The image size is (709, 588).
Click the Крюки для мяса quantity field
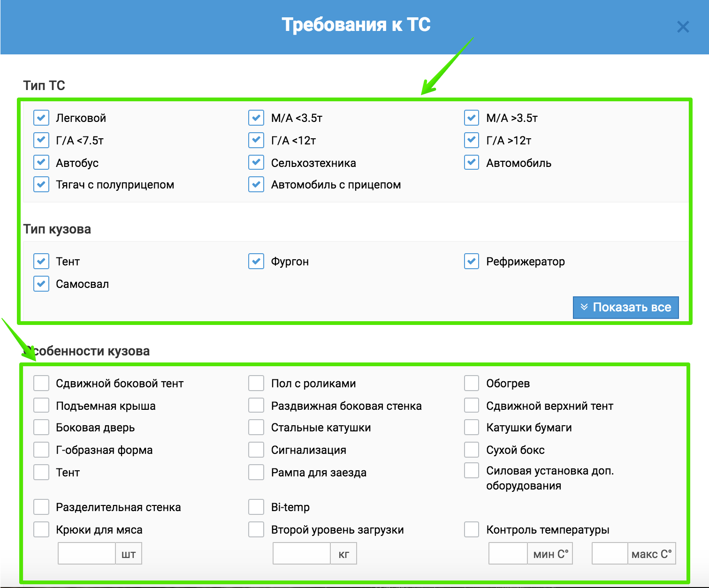point(87,554)
